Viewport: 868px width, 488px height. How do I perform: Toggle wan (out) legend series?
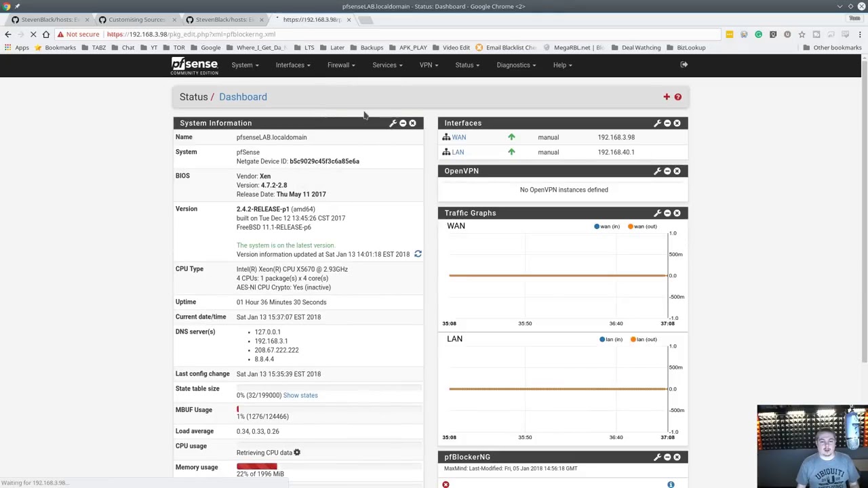[642, 226]
